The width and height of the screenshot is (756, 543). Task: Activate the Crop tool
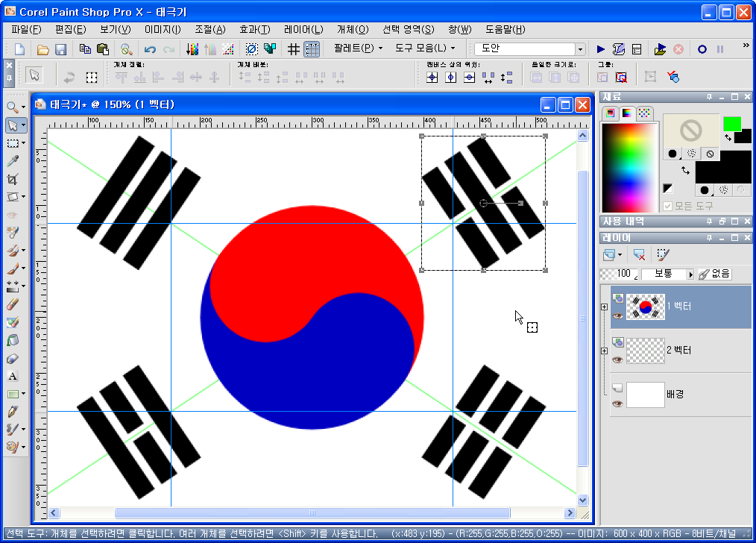(x=13, y=179)
